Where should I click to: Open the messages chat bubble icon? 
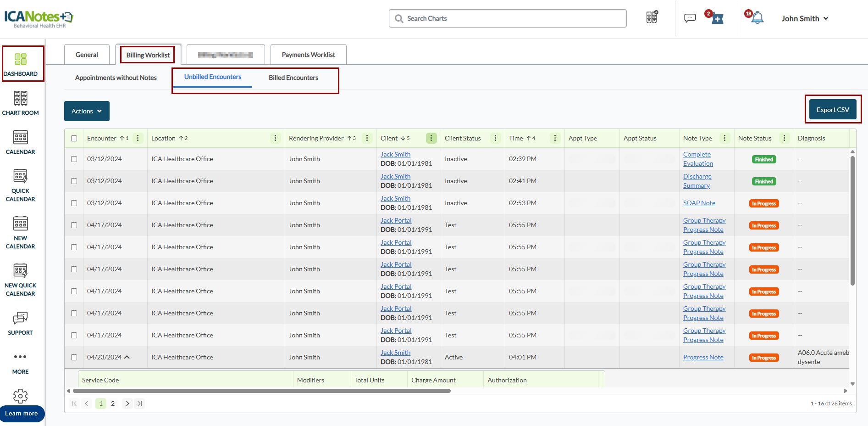pos(690,18)
